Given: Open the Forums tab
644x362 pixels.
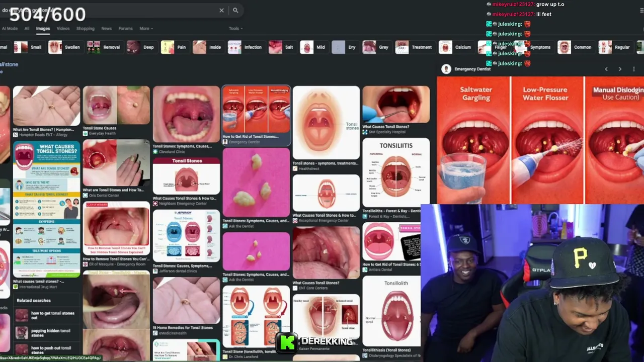Looking at the screenshot, I should tap(125, 29).
